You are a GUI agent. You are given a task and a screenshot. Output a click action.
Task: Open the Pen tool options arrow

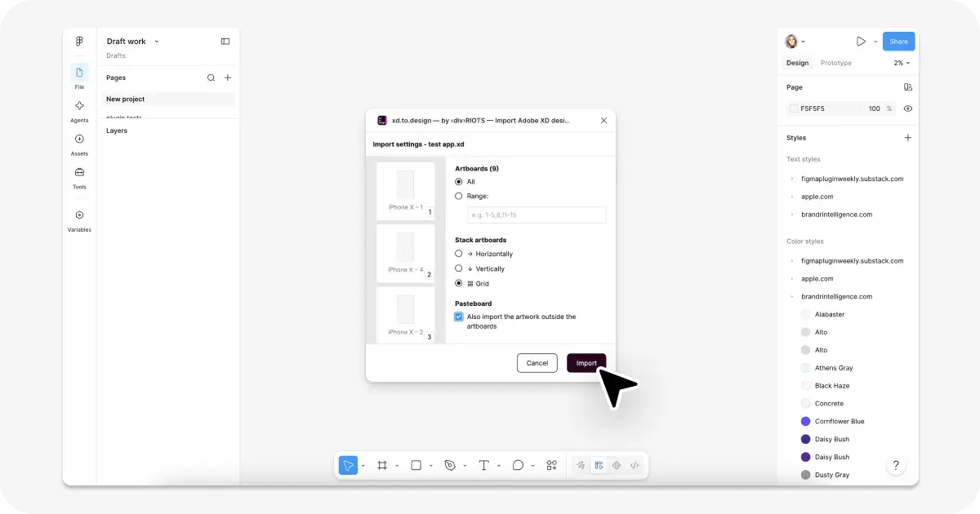point(465,466)
